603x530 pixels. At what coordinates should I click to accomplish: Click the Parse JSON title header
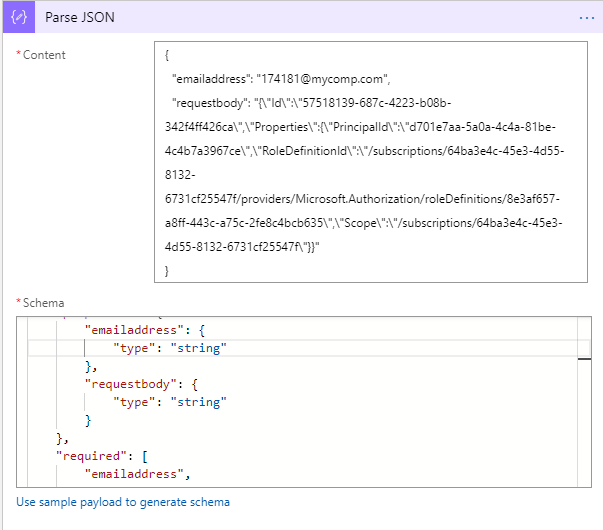click(80, 17)
